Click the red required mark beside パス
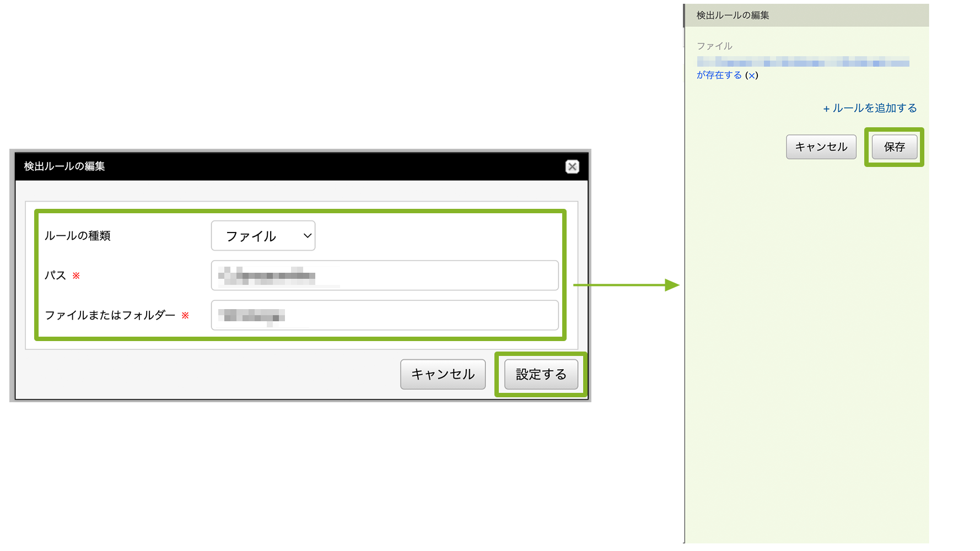The image size is (980, 551). click(76, 275)
